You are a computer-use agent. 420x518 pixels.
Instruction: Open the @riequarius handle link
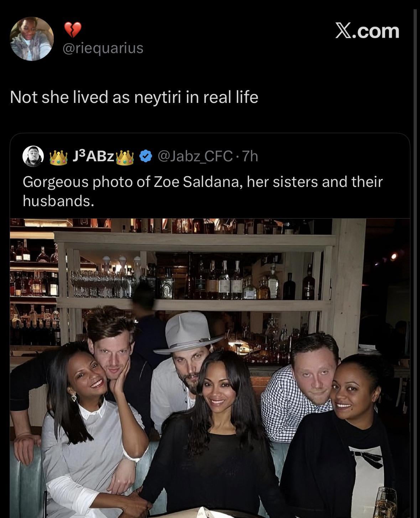tap(103, 48)
